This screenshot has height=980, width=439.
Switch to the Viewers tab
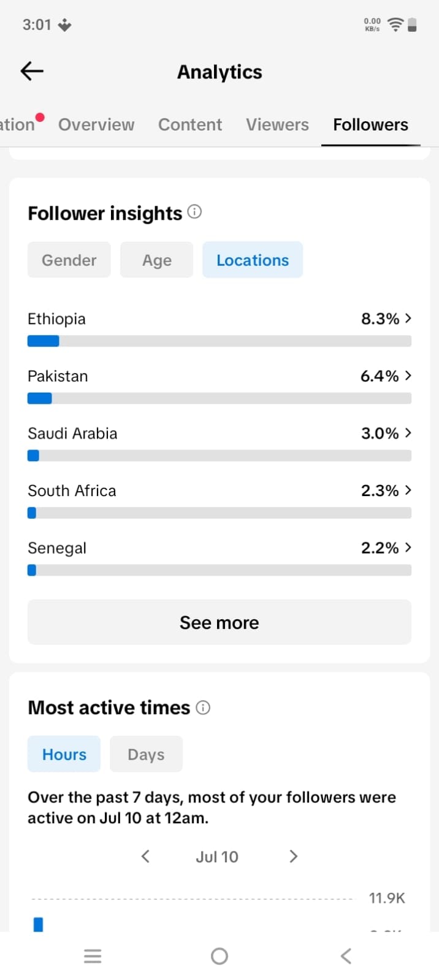click(278, 124)
